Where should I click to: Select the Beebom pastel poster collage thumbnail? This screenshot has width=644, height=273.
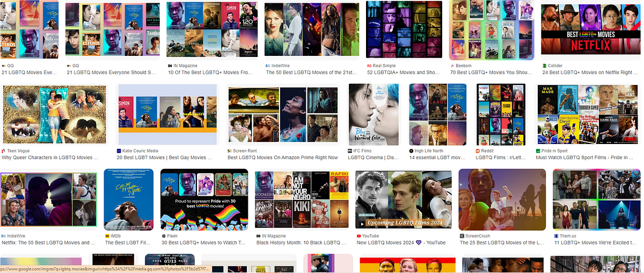492,30
